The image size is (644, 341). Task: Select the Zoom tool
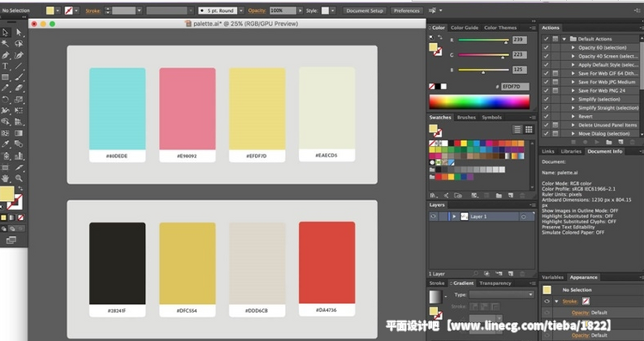click(19, 179)
